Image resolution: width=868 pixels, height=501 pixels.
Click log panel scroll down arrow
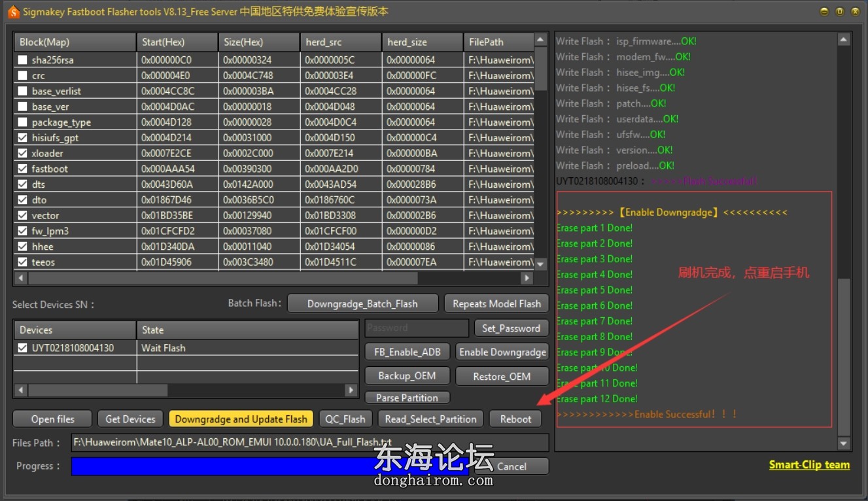click(844, 443)
